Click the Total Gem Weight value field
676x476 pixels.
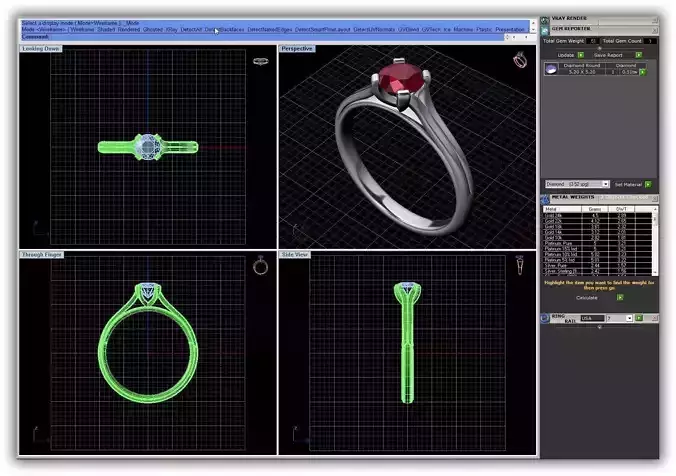point(592,41)
